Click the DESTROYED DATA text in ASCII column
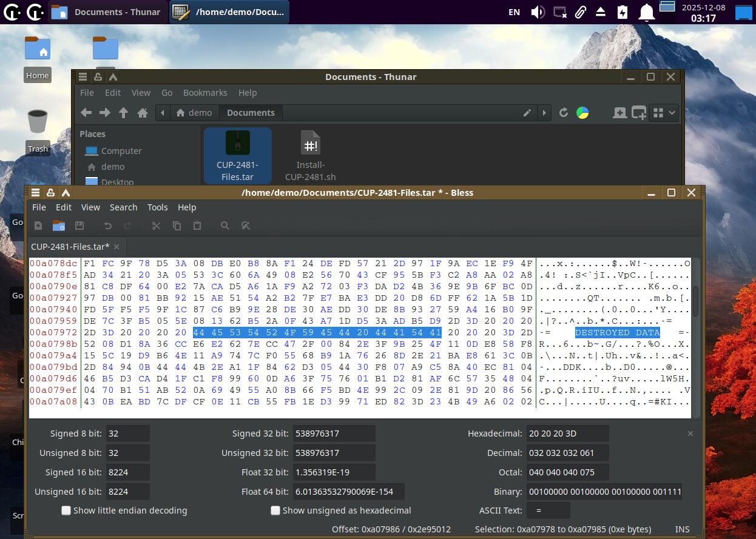The height and width of the screenshot is (539, 756). [617, 332]
